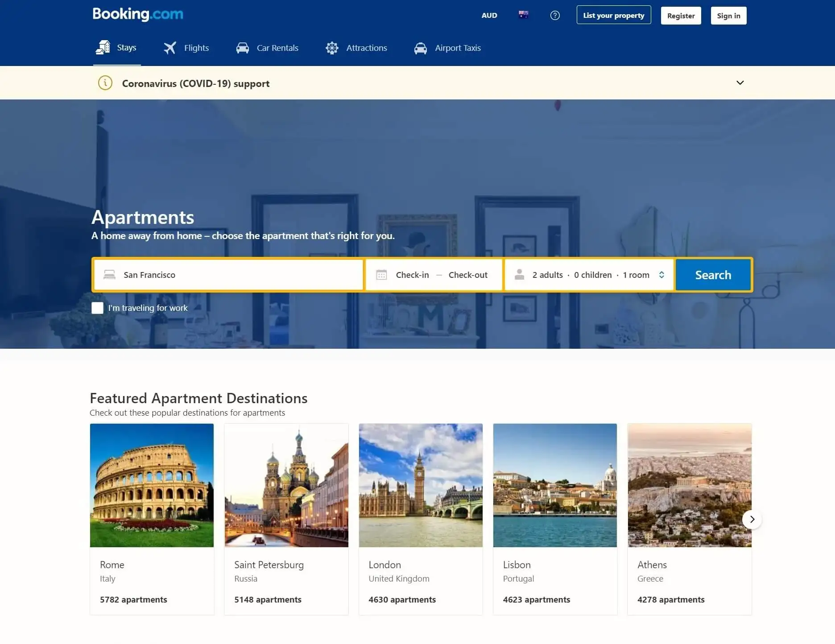This screenshot has height=644, width=835.
Task: Open the guests and rooms selector
Action: [589, 275]
